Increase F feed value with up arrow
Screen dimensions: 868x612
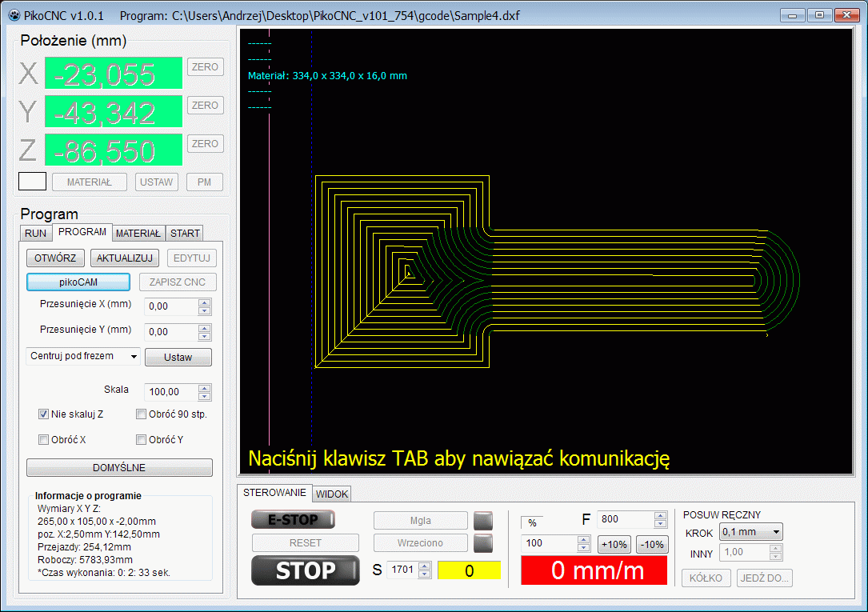(660, 515)
